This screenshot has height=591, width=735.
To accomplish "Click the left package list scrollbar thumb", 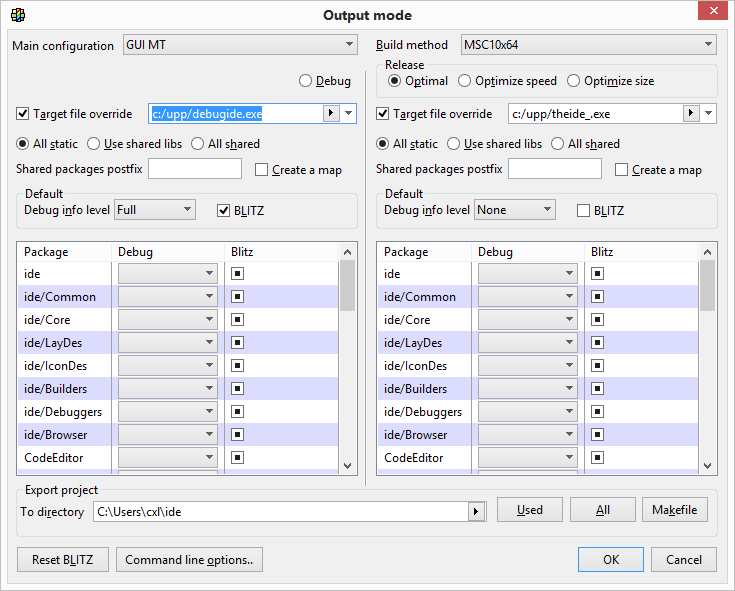I will [x=347, y=286].
